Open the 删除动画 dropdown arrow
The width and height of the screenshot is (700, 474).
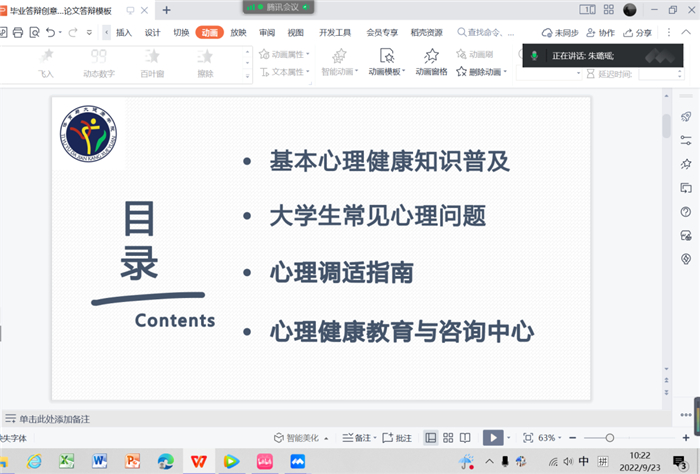click(505, 71)
